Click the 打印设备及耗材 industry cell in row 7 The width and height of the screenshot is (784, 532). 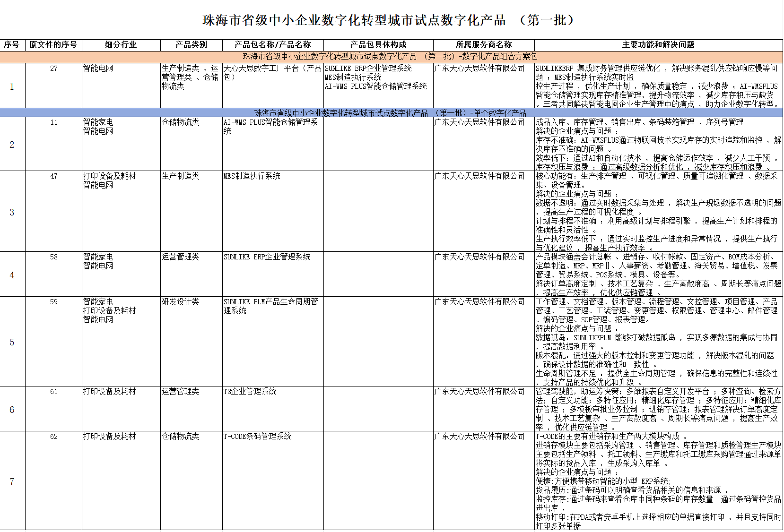[121, 481]
